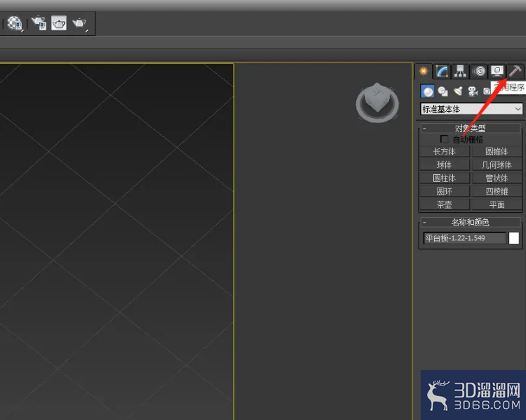
Task: Click the 几何球体 button
Action: click(497, 165)
